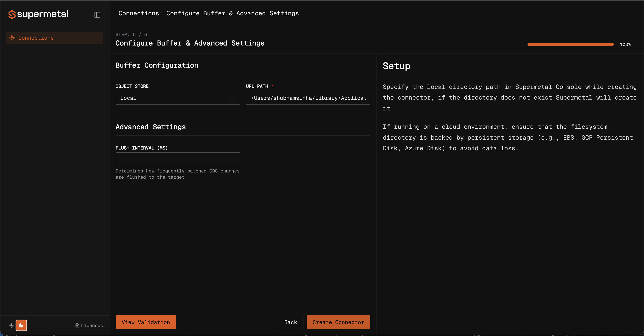Toggle the theme switcher to light mode
The height and width of the screenshot is (336, 644).
coord(11,325)
